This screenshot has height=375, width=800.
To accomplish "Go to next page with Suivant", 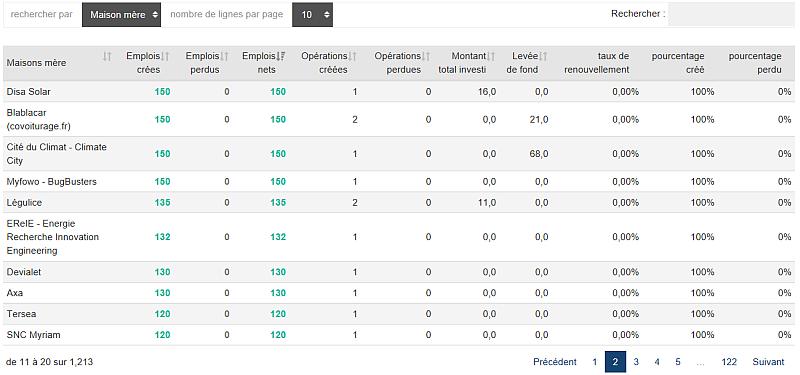I will [768, 362].
